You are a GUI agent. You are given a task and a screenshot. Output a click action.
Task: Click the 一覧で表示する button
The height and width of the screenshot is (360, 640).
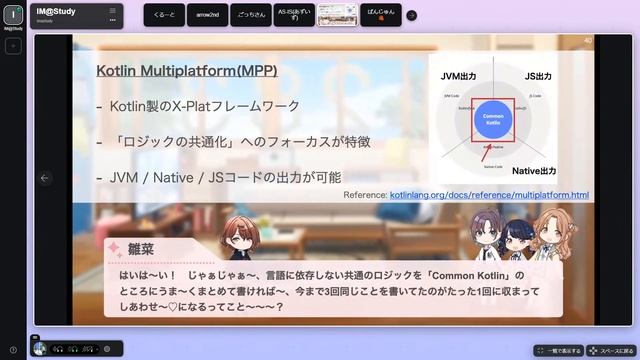(558, 351)
